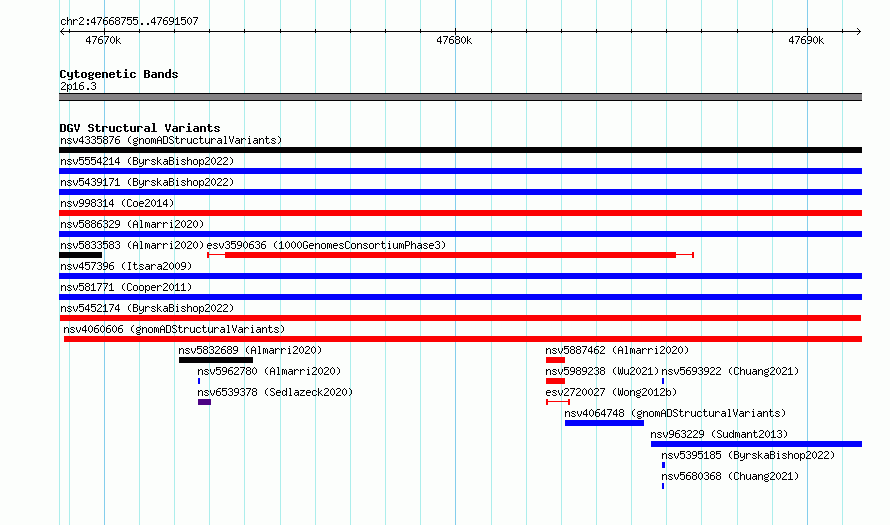The width and height of the screenshot is (890, 525).
Task: Select the purple nsv6539378 variant bar
Action: (x=204, y=402)
